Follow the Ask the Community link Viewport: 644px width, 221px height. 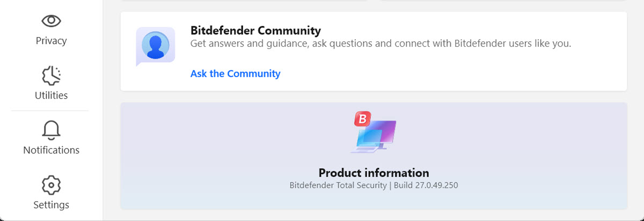(235, 73)
